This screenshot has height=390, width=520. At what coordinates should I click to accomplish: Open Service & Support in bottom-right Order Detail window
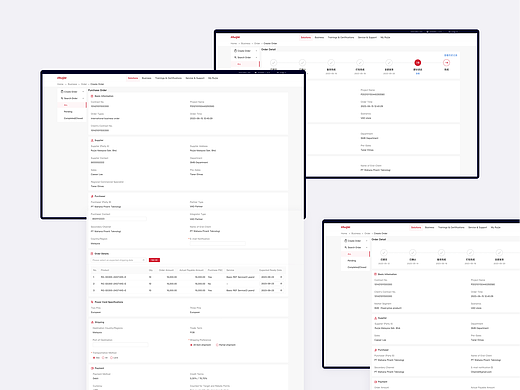pyautogui.click(x=477, y=227)
